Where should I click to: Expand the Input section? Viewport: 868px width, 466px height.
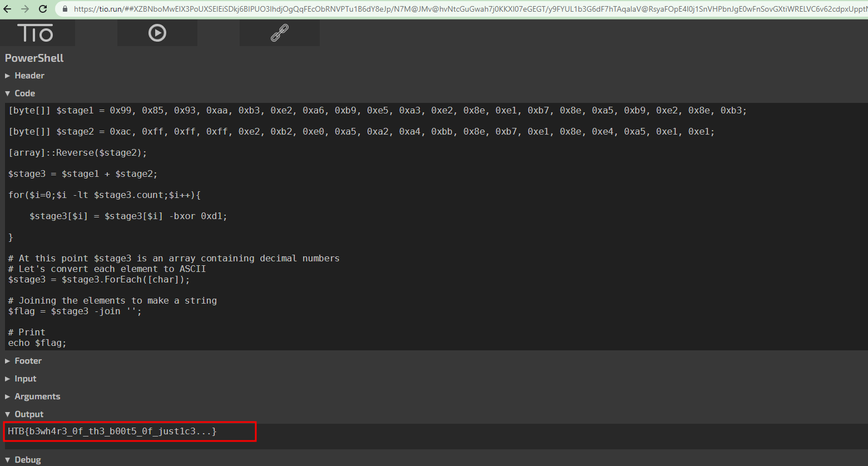pos(25,379)
